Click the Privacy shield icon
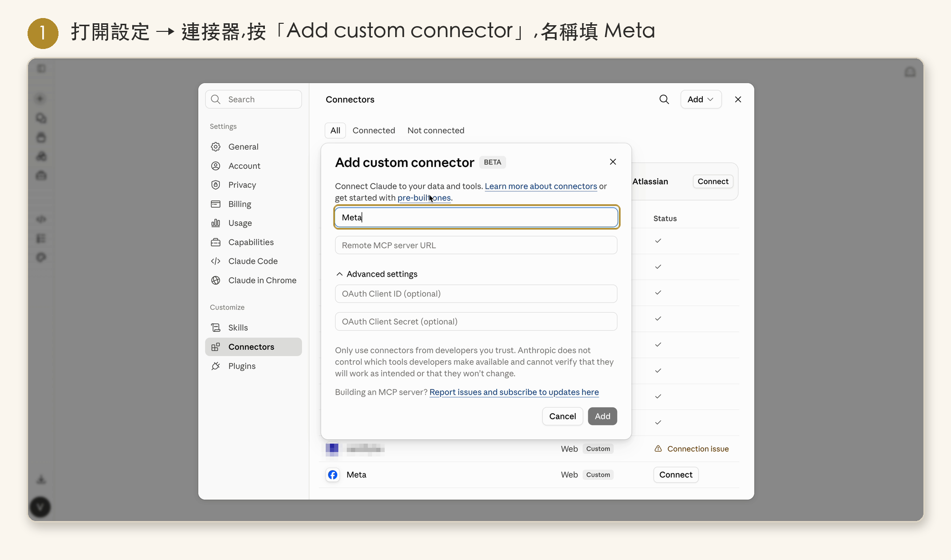The image size is (951, 560). click(x=216, y=185)
